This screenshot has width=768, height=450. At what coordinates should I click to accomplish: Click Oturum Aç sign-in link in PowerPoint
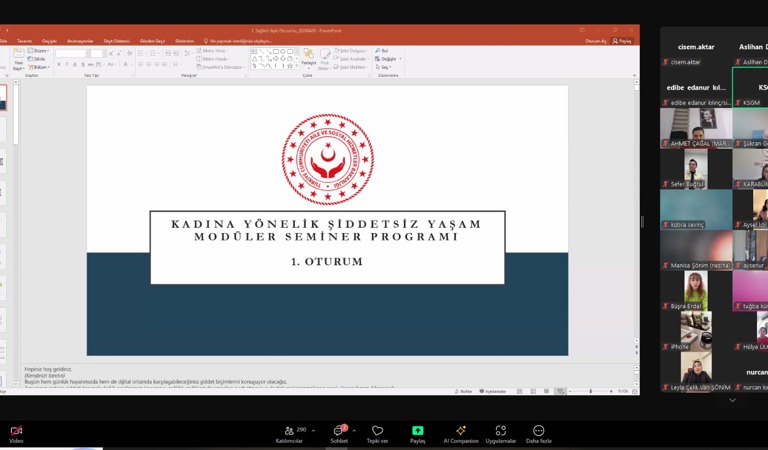tap(596, 41)
